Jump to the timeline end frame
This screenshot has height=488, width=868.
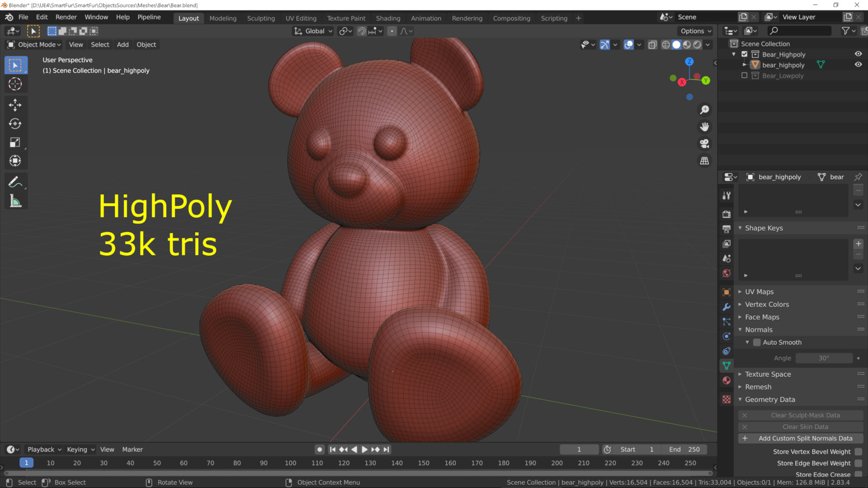pyautogui.click(x=386, y=449)
